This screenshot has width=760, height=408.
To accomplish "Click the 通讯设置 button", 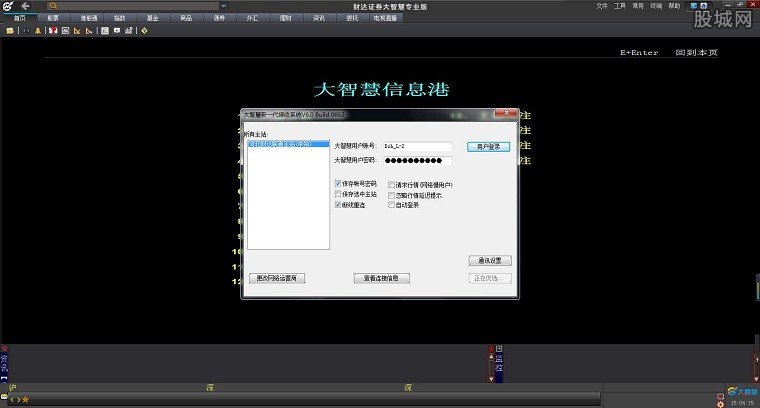I will point(490,261).
